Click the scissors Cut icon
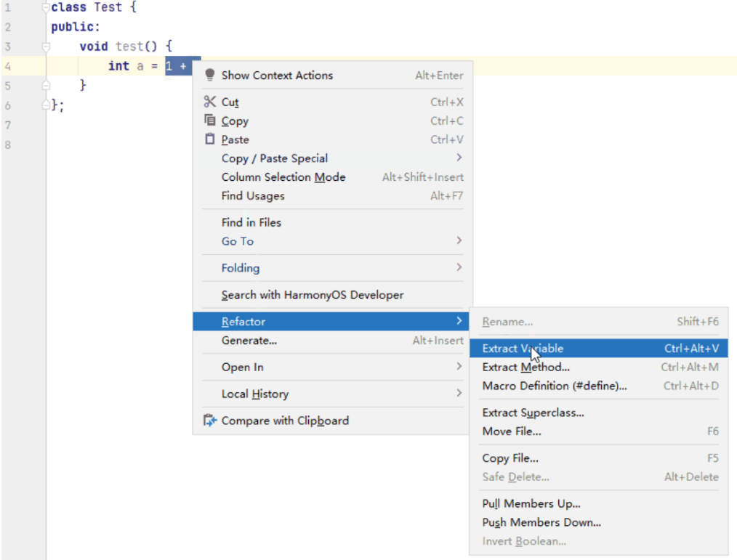The height and width of the screenshot is (560, 737). tap(210, 102)
